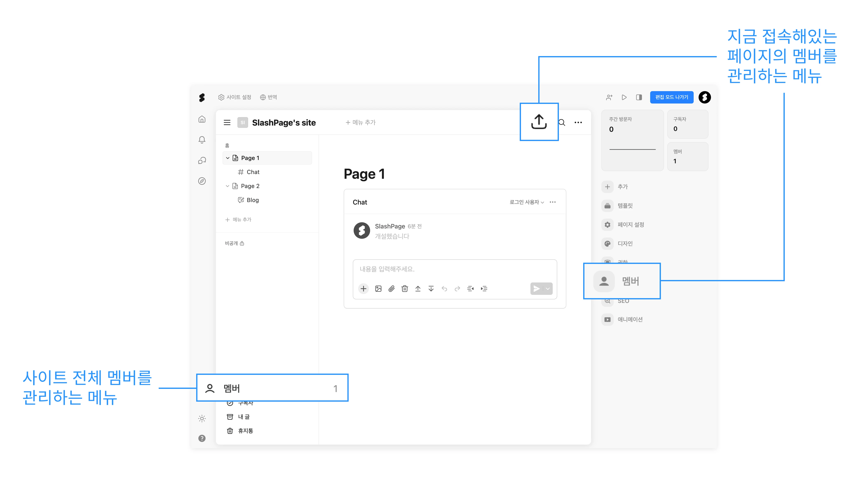Screen dimensions: 868x487
Task: Toggle the light/dark theme sun icon
Action: point(202,419)
